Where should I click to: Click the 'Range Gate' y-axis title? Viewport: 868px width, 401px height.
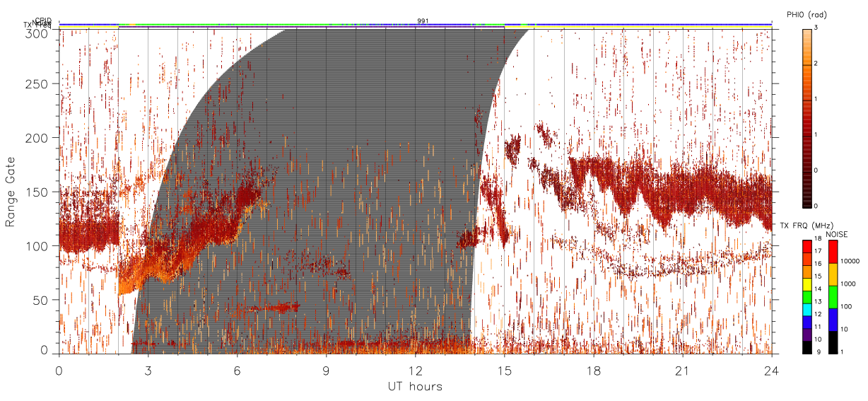[x=11, y=192]
